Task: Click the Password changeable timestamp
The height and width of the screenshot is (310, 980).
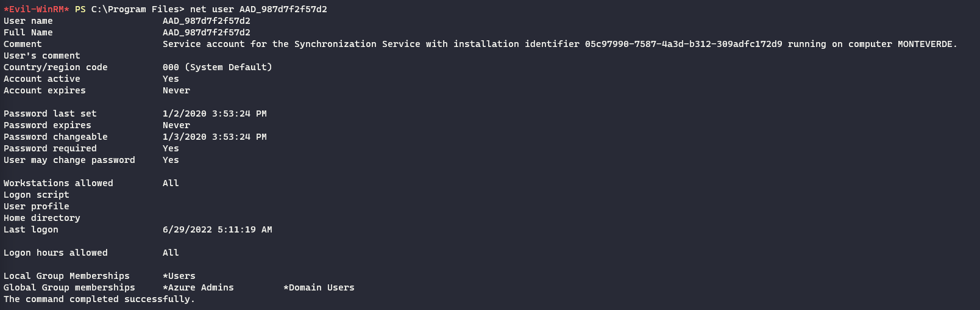Action: click(x=215, y=137)
